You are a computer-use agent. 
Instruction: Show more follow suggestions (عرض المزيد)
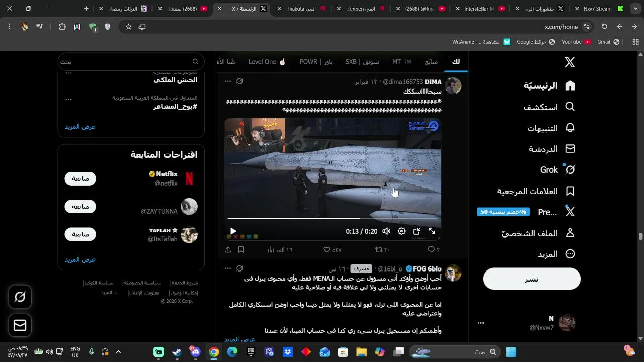80,260
